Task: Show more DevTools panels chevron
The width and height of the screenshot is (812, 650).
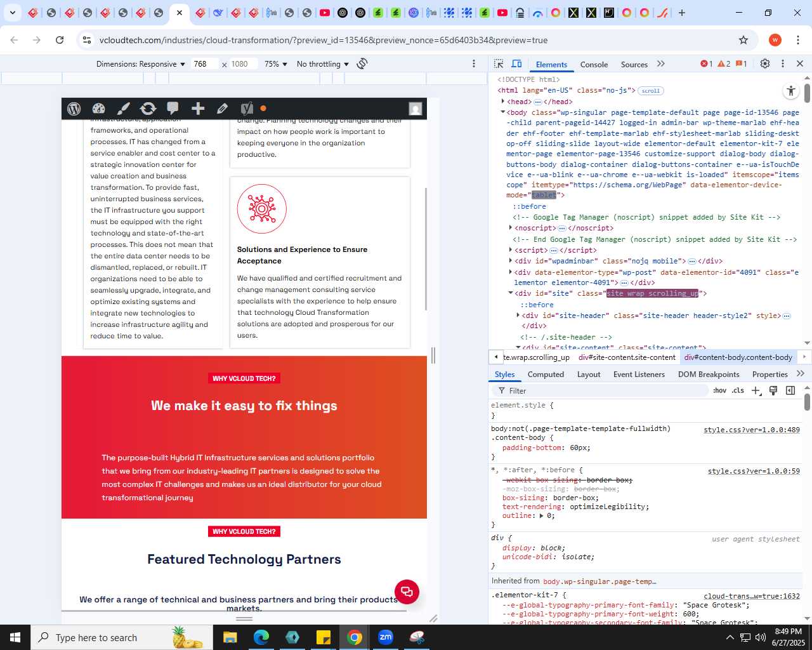Action: pos(661,63)
